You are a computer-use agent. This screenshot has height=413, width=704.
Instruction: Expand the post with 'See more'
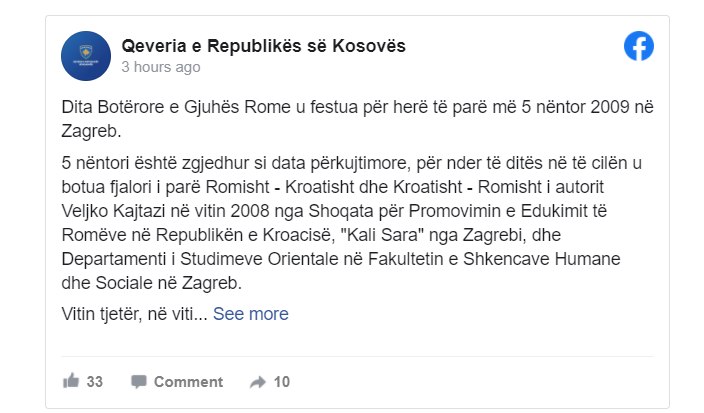(x=250, y=314)
